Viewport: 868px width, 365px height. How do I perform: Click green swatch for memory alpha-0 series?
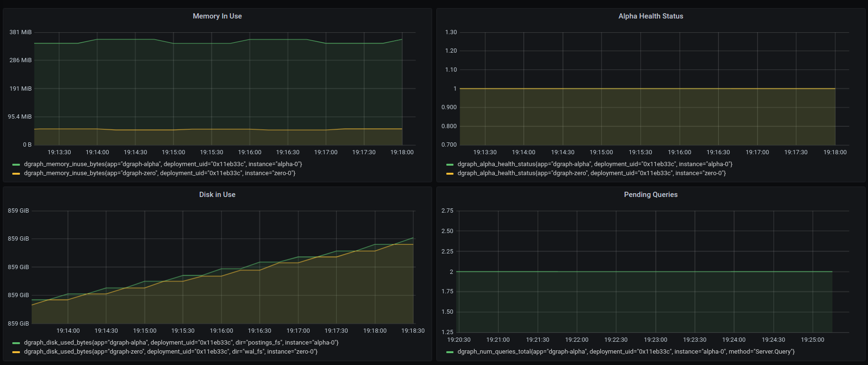pos(16,165)
